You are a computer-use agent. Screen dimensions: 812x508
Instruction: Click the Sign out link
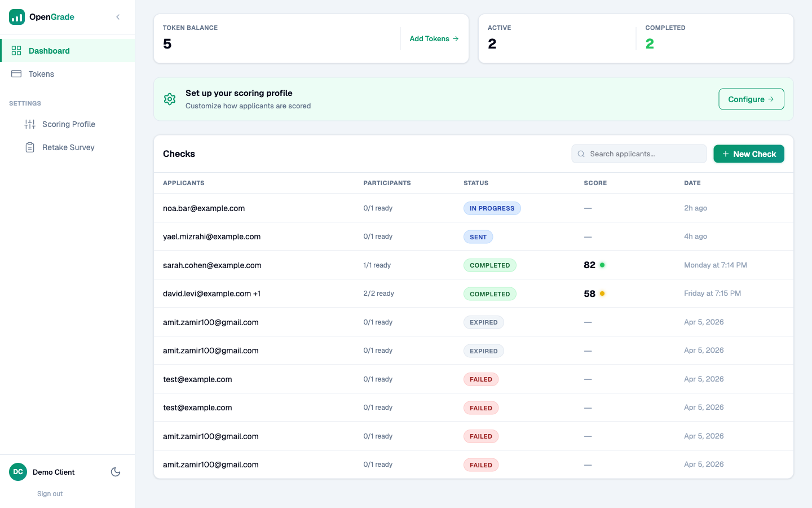point(50,493)
